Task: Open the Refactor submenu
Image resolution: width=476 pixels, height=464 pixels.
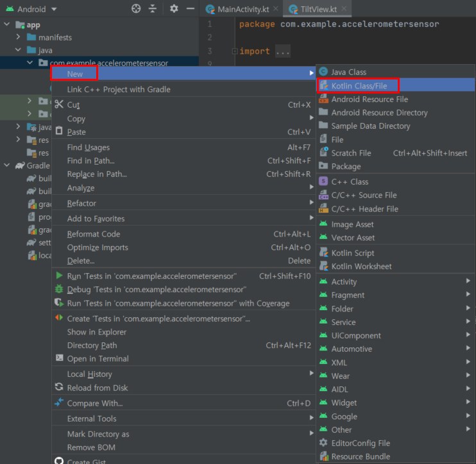Action: point(183,203)
